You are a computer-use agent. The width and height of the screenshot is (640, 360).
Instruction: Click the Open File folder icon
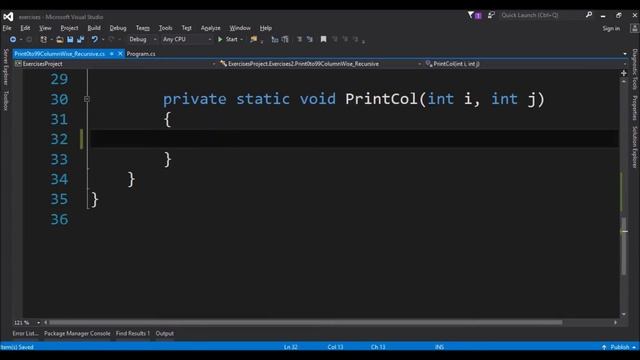coord(60,39)
